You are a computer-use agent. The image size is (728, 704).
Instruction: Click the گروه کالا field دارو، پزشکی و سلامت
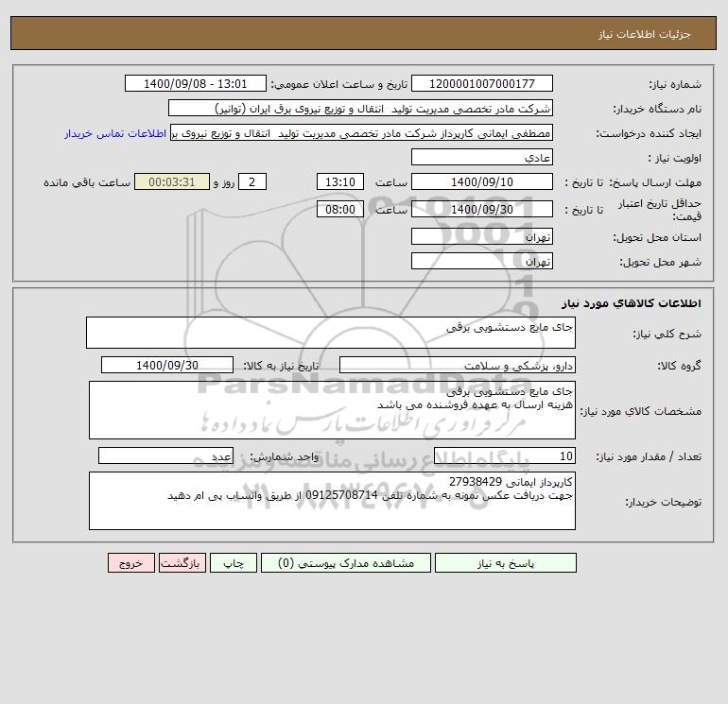click(x=458, y=365)
